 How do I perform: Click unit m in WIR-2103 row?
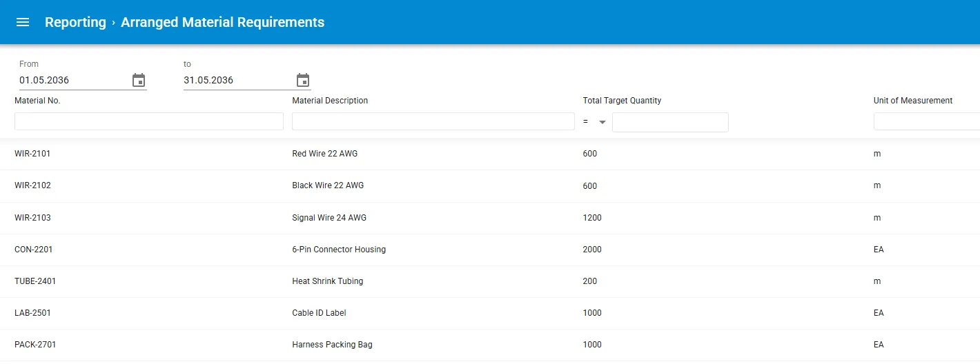tap(877, 218)
